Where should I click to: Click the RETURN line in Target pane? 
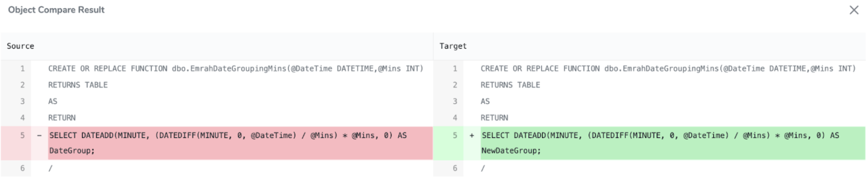tap(494, 118)
